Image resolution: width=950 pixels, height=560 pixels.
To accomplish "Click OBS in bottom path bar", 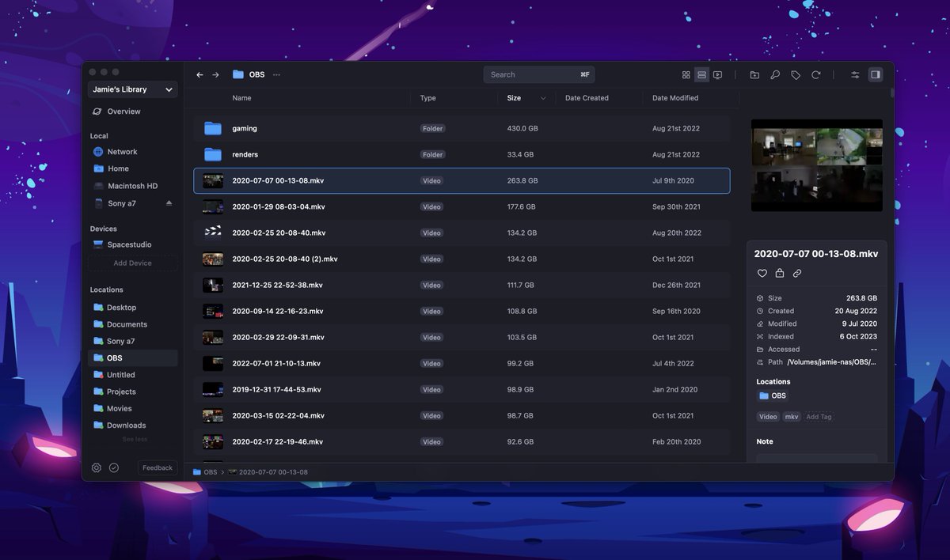I will 205,472.
